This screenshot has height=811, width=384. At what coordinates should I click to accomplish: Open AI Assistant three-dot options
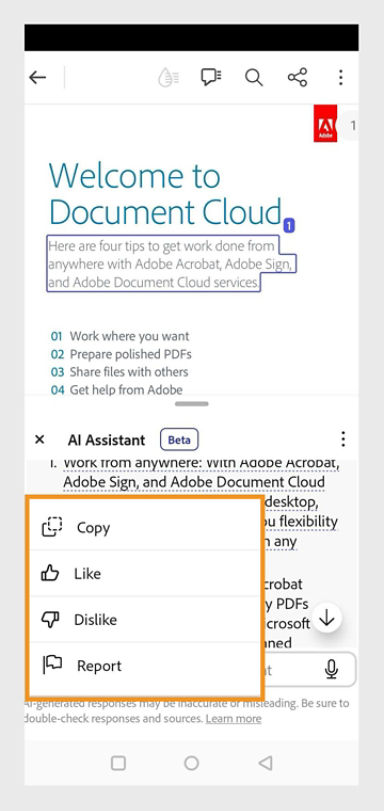[343, 440]
